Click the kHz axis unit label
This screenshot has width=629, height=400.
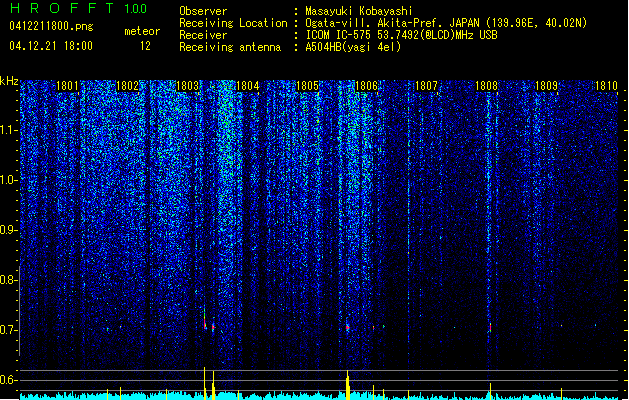coord(9,81)
